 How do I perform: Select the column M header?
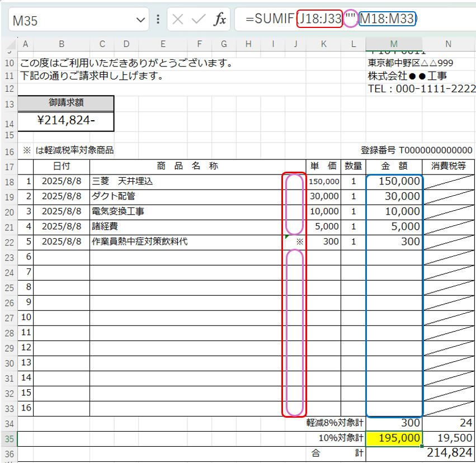point(394,44)
